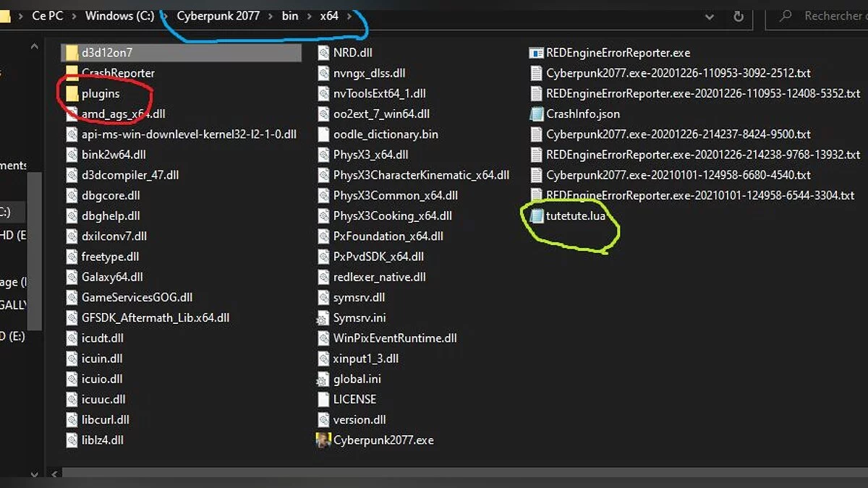Click the CrashReporter folder icon
This screenshot has height=488, width=868.
(71, 73)
